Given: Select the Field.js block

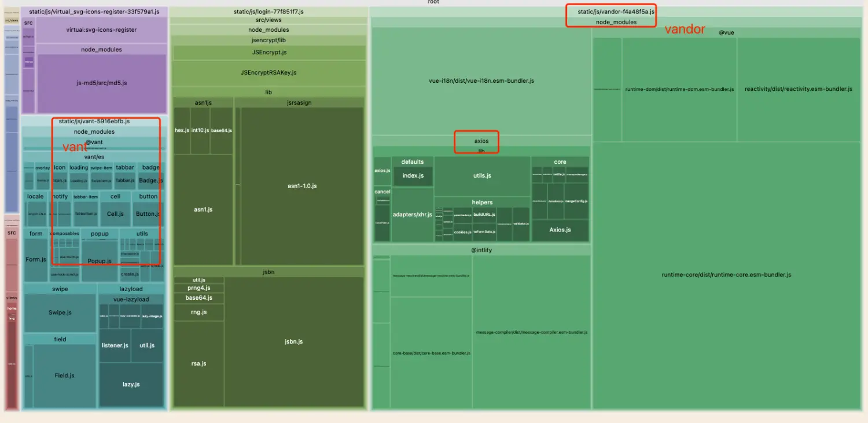Looking at the screenshot, I should [64, 376].
